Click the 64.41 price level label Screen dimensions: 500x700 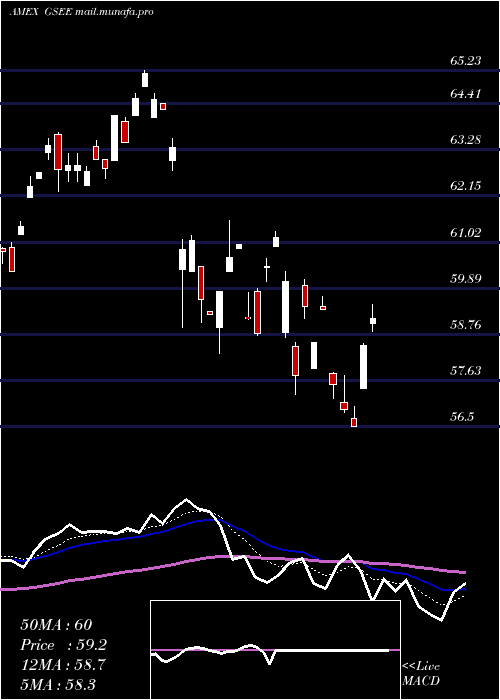(x=466, y=94)
